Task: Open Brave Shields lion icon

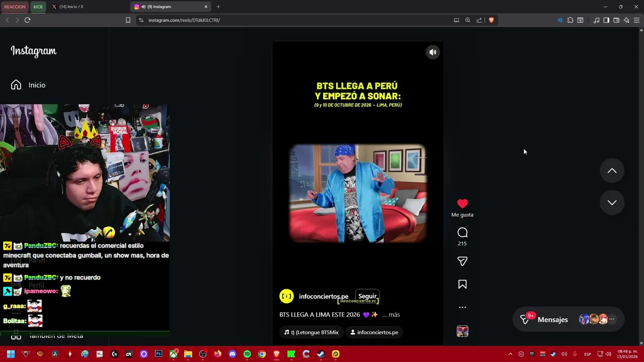Action: (492, 20)
